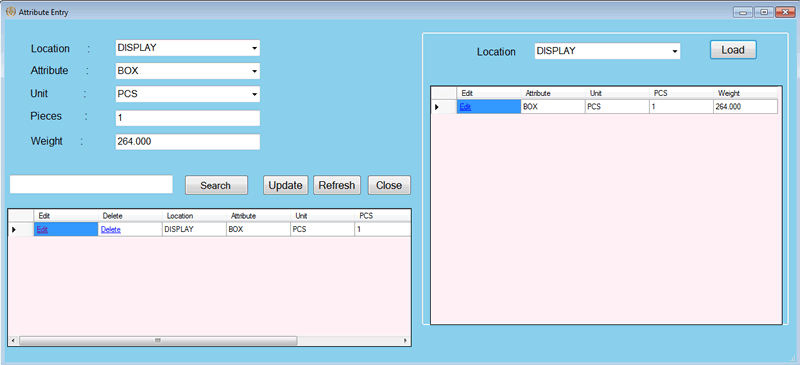This screenshot has height=365, width=800.
Task: Click the Attribute column header in the left grid
Action: (x=258, y=216)
